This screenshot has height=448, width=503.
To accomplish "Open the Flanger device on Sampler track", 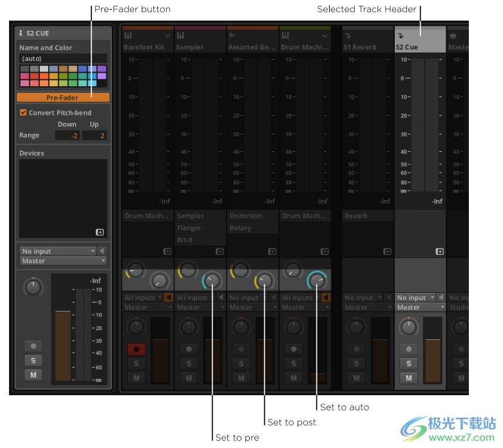I will pos(201,228).
